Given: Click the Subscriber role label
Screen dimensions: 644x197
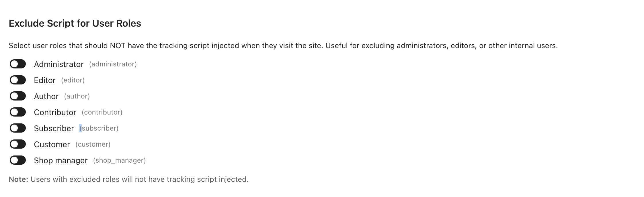Looking at the screenshot, I should click(54, 128).
